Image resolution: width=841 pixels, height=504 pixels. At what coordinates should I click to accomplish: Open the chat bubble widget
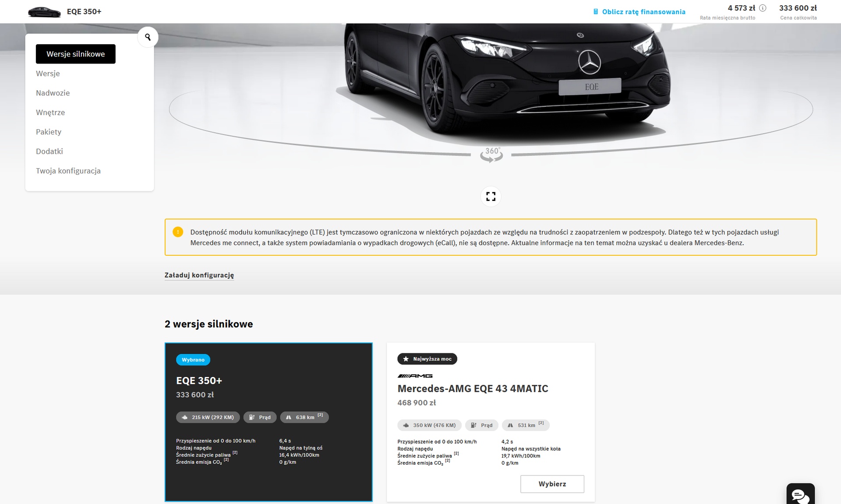pyautogui.click(x=800, y=495)
